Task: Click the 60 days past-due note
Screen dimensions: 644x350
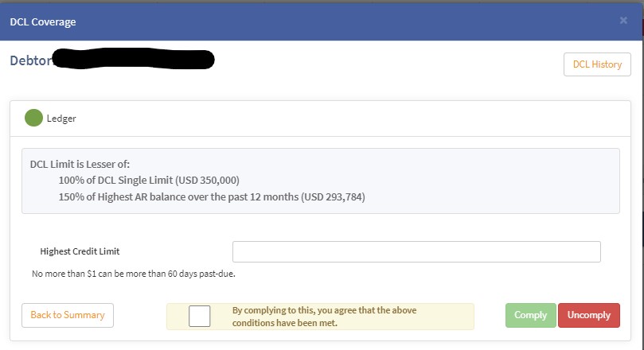Action: pos(133,274)
